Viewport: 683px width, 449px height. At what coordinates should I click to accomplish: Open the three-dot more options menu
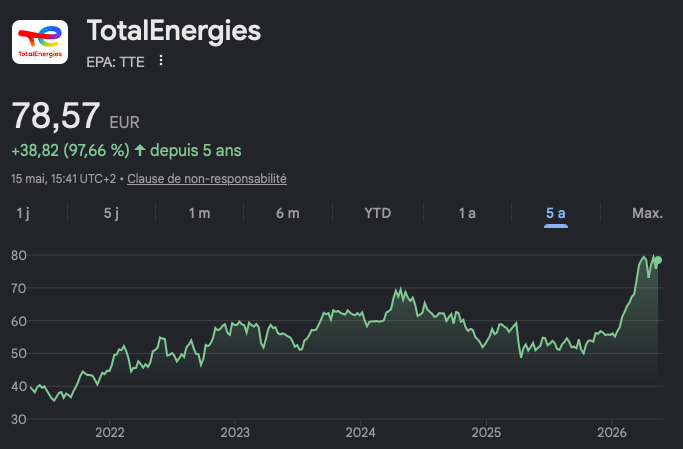[161, 61]
